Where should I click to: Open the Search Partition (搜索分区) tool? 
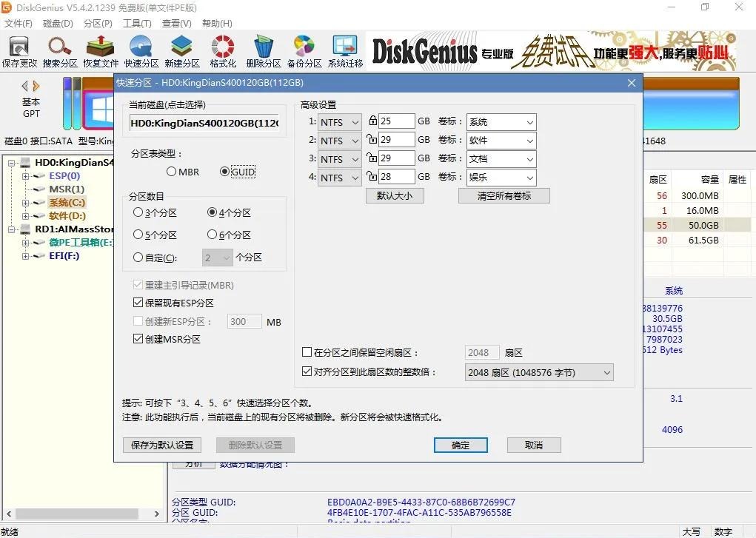(x=60, y=52)
